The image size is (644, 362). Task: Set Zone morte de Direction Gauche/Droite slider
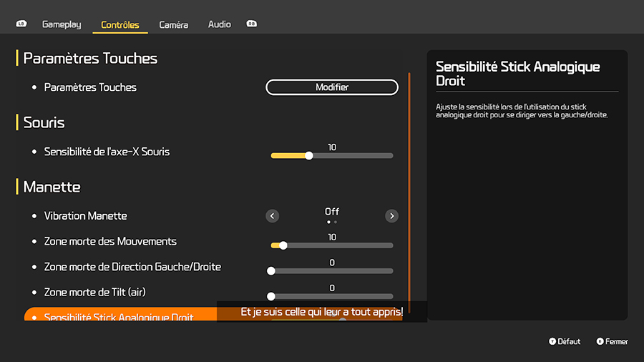[332, 271]
